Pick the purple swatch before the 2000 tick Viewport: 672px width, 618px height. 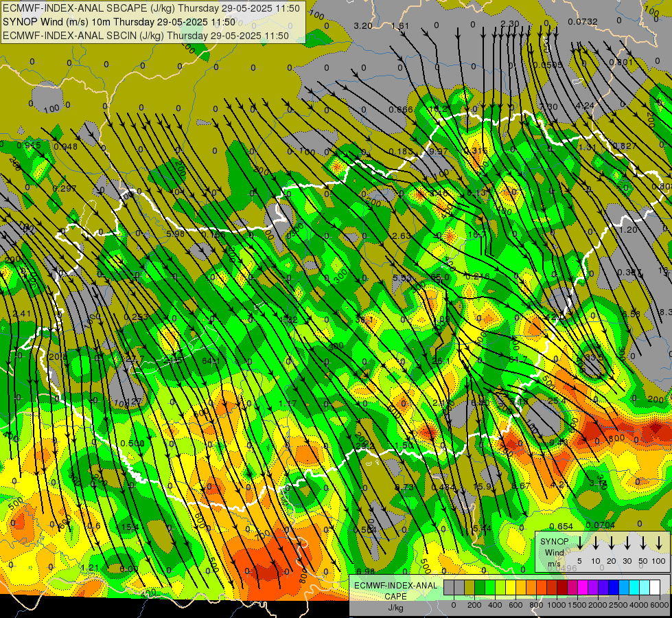pyautogui.click(x=592, y=588)
